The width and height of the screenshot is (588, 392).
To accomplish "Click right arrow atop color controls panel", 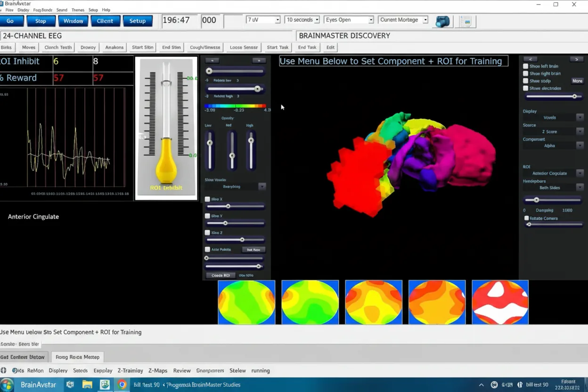I will click(259, 60).
